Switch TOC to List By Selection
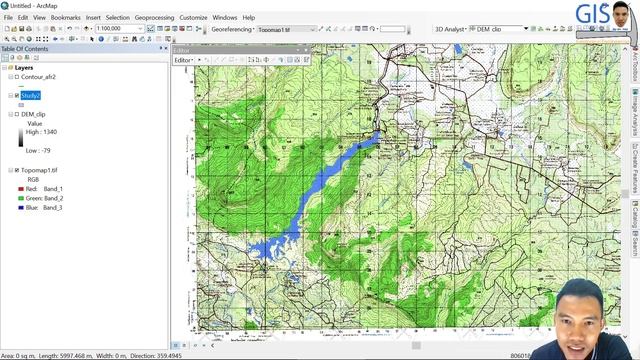 click(27, 58)
